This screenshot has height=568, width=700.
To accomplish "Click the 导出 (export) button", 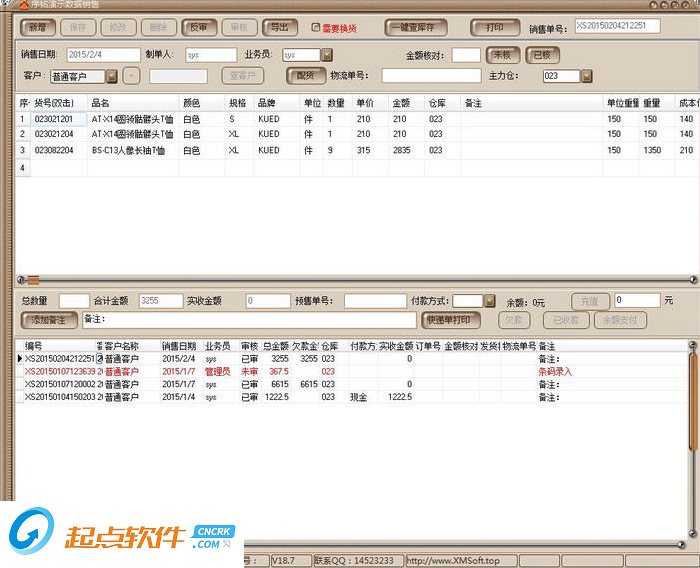I will (x=280, y=28).
